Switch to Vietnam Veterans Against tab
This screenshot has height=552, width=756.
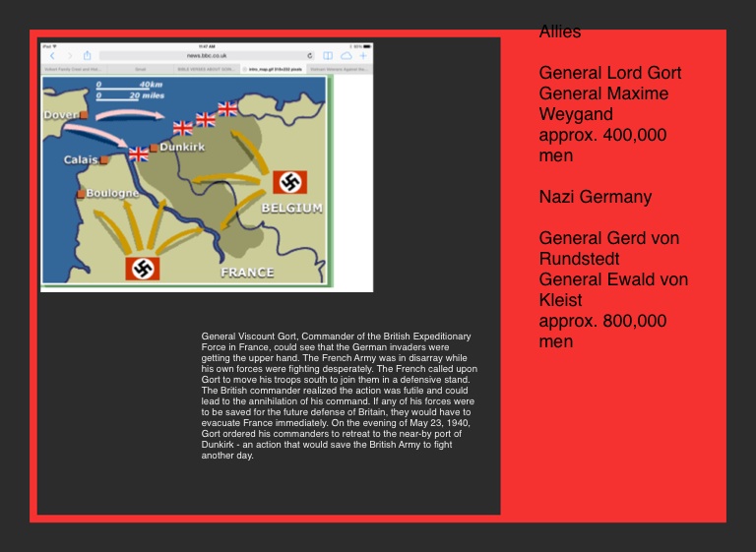click(339, 70)
